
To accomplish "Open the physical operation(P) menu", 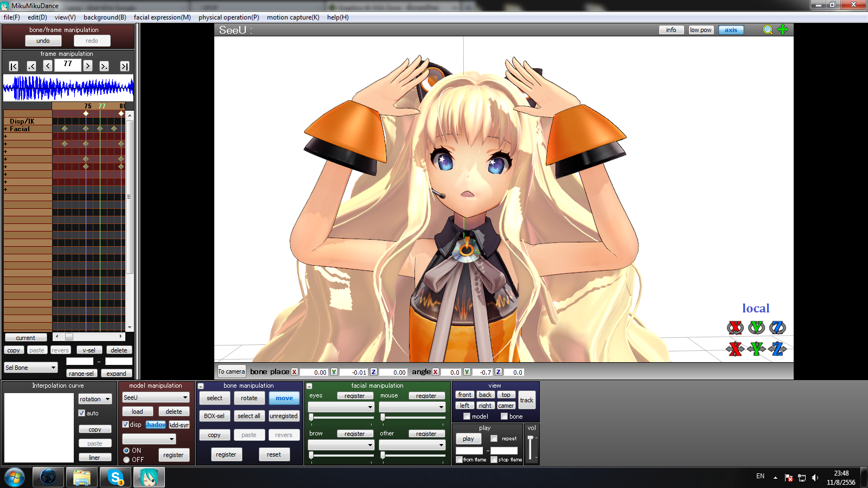I will [x=229, y=17].
